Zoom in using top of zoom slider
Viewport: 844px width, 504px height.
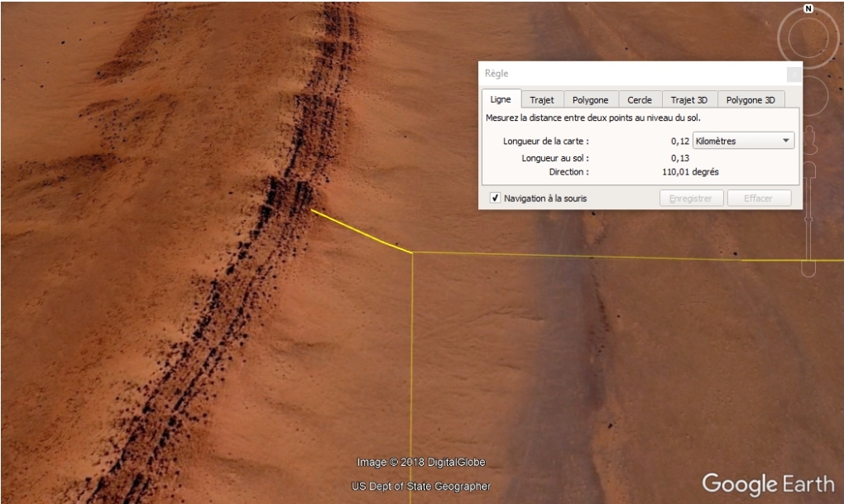tap(809, 169)
